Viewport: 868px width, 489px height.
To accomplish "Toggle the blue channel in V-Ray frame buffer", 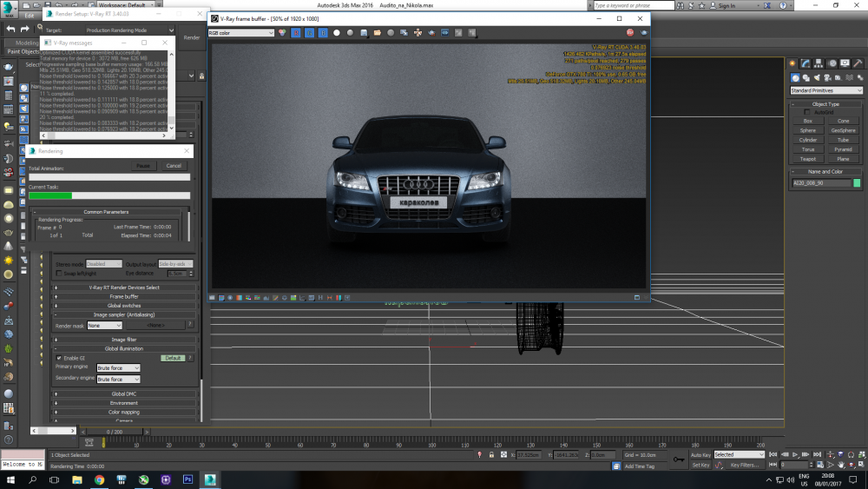I will coord(323,33).
